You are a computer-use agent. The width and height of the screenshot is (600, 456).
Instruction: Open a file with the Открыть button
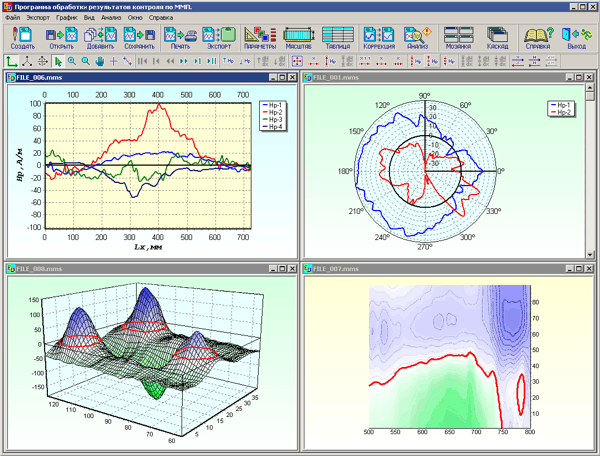pyautogui.click(x=60, y=39)
